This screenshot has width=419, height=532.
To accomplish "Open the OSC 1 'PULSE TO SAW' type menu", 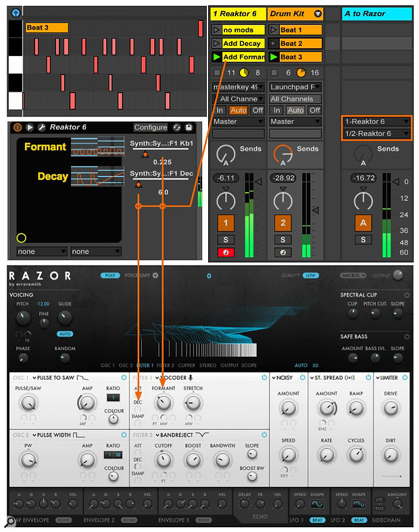I will click(x=56, y=378).
